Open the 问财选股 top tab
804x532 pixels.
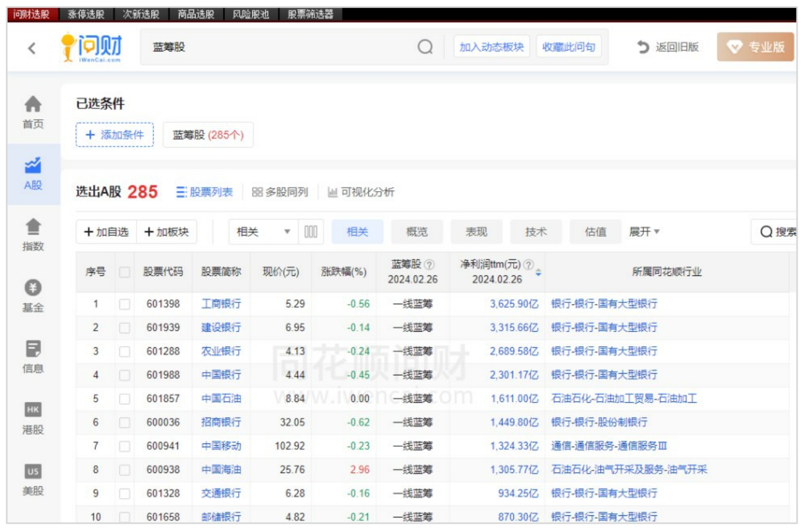click(32, 14)
